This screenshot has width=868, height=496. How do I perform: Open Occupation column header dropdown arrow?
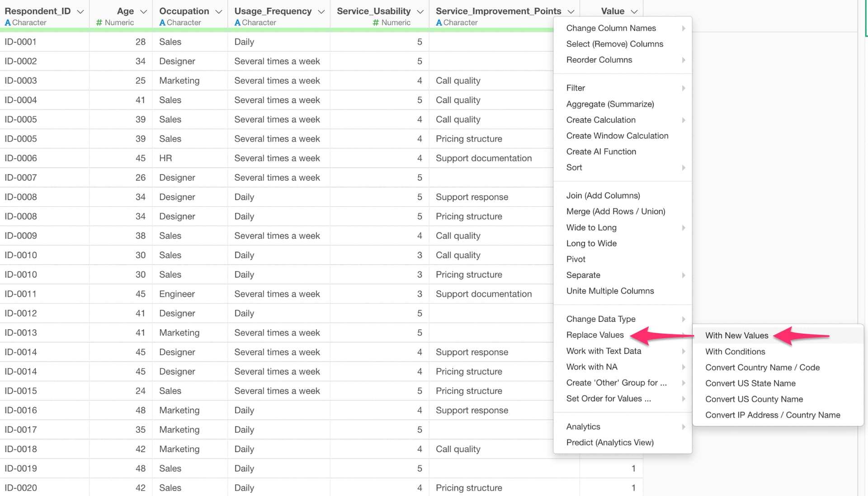point(219,11)
